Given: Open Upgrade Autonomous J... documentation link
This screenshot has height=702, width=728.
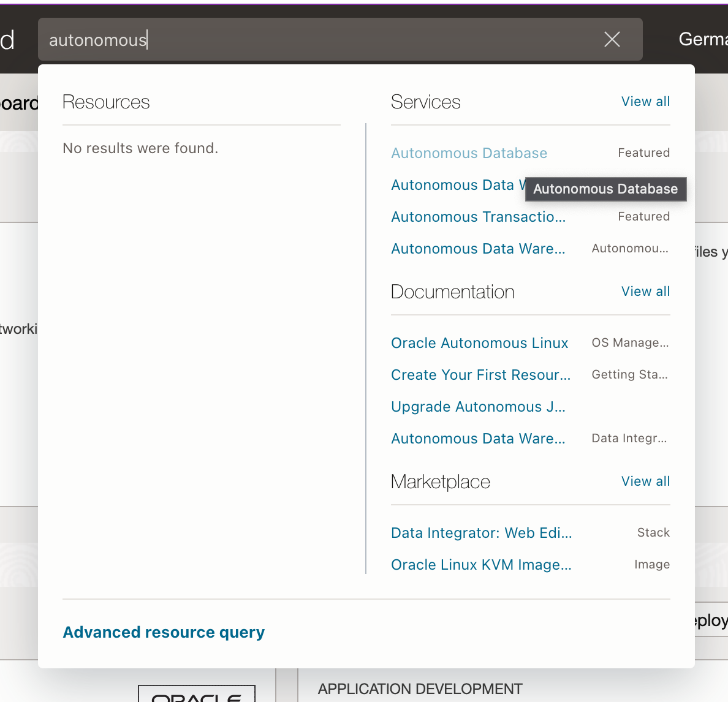Looking at the screenshot, I should pyautogui.click(x=478, y=407).
